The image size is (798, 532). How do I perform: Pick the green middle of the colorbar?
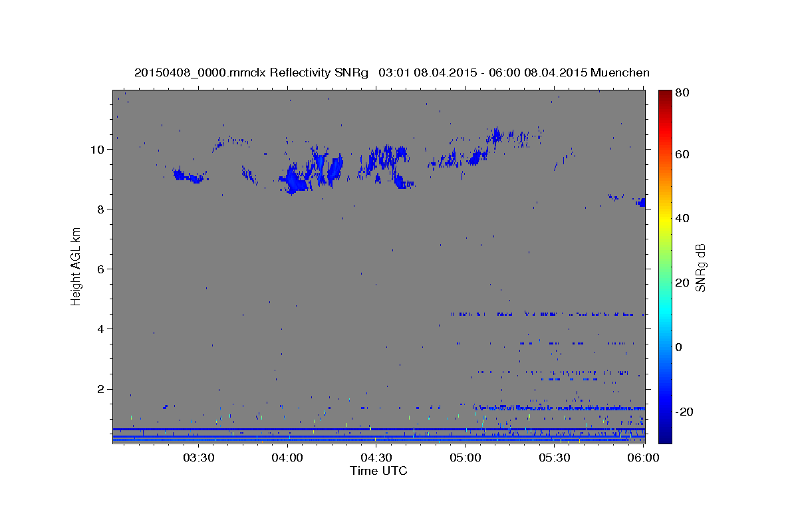click(x=665, y=266)
